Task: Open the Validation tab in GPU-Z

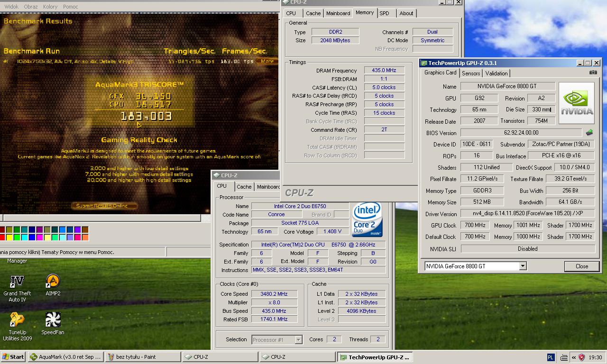Action: pyautogui.click(x=497, y=73)
